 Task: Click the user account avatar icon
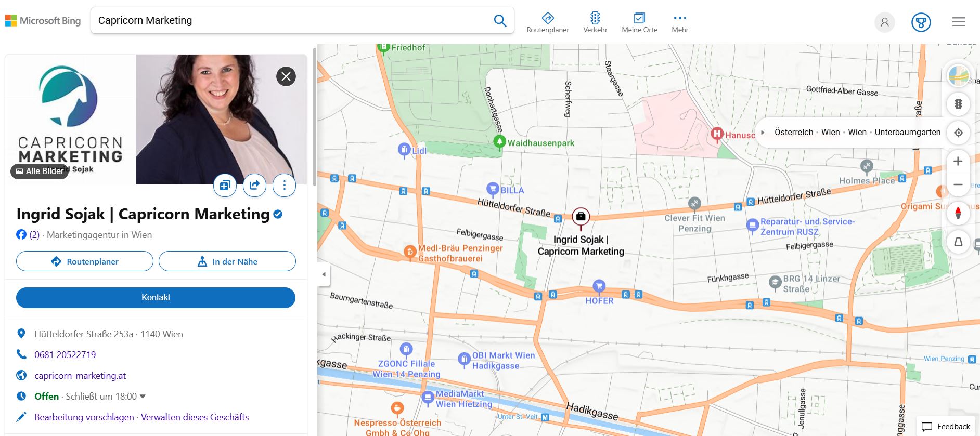tap(884, 22)
